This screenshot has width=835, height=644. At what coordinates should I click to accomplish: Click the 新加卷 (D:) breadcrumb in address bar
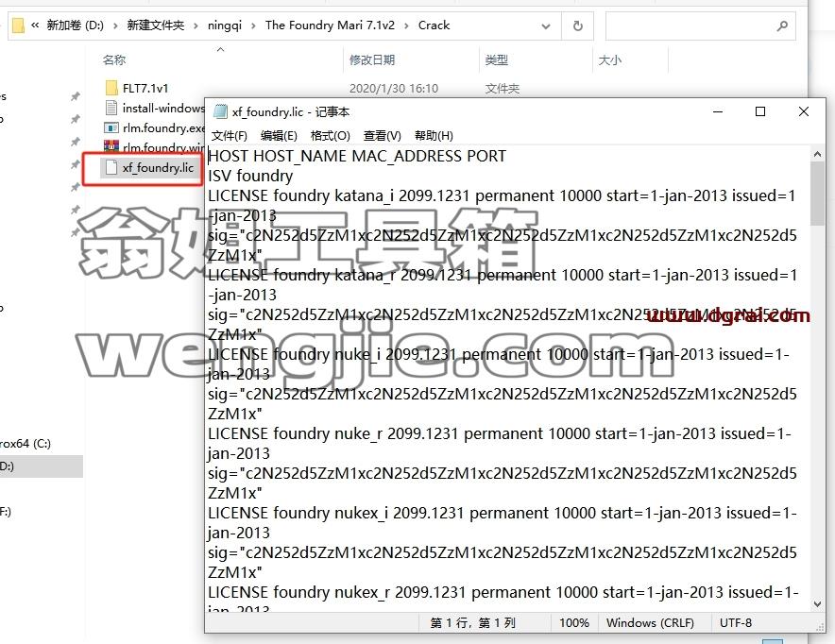pos(75,25)
